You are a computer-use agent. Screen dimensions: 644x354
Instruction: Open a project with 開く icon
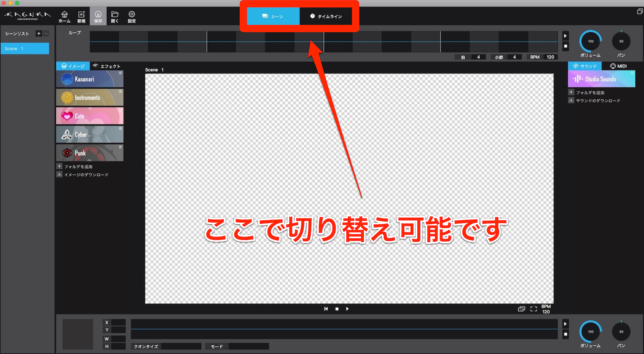click(115, 17)
